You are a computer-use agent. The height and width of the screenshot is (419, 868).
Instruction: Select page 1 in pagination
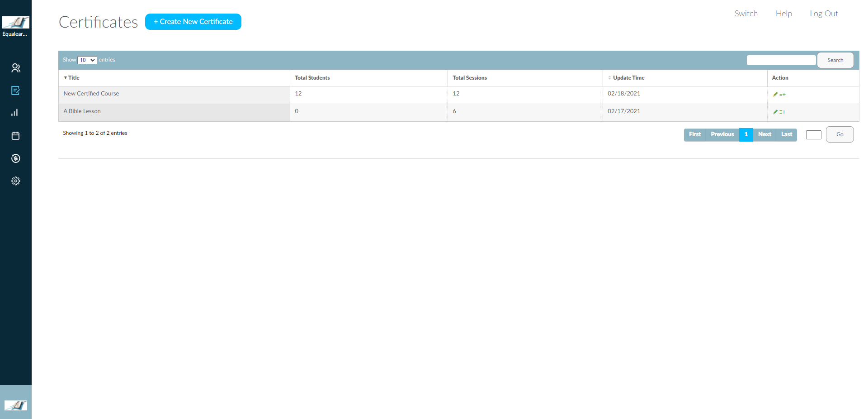pyautogui.click(x=746, y=134)
